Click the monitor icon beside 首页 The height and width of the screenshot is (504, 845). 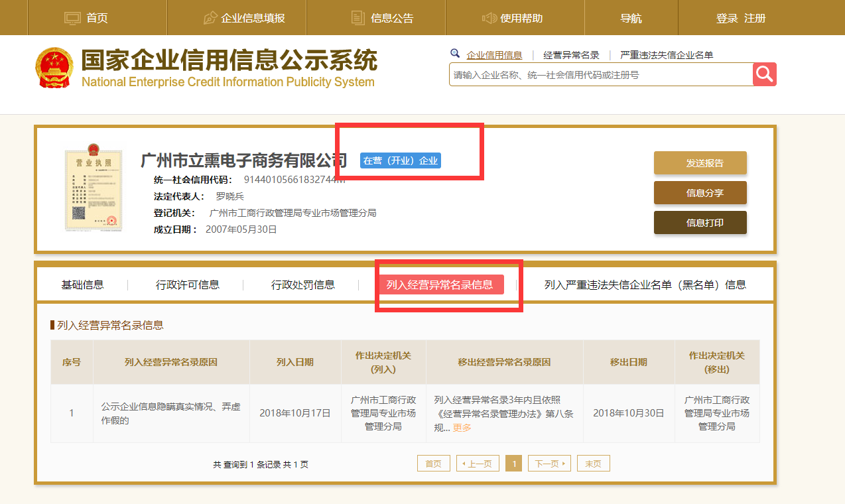72,17
